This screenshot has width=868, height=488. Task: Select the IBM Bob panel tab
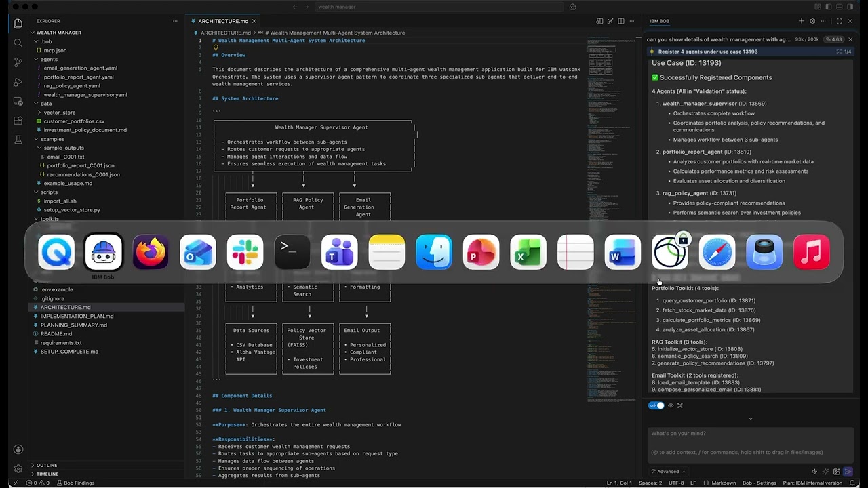[659, 21]
